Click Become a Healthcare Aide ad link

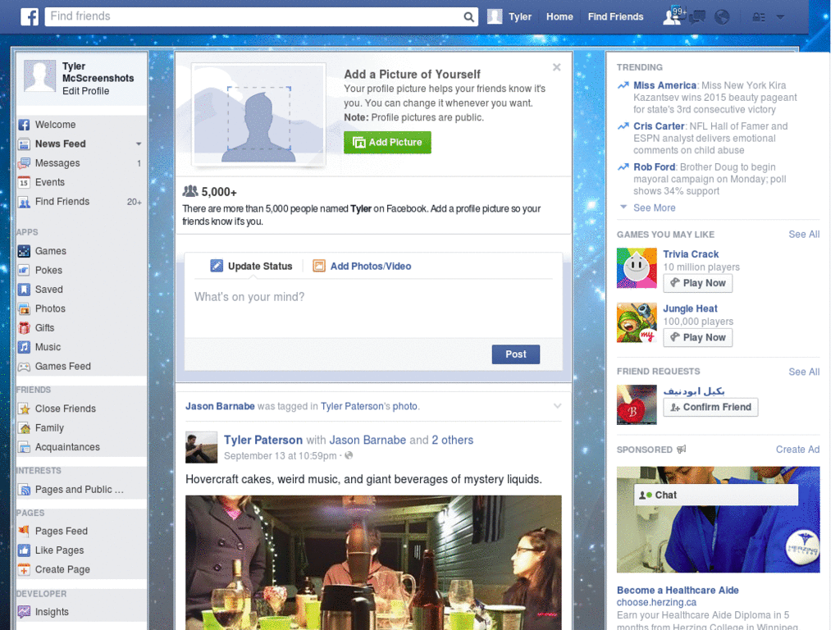(678, 591)
